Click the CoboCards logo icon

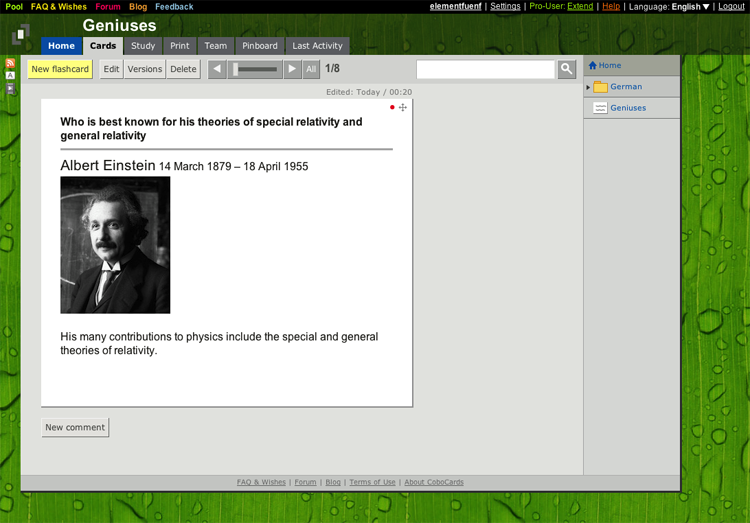click(x=21, y=37)
